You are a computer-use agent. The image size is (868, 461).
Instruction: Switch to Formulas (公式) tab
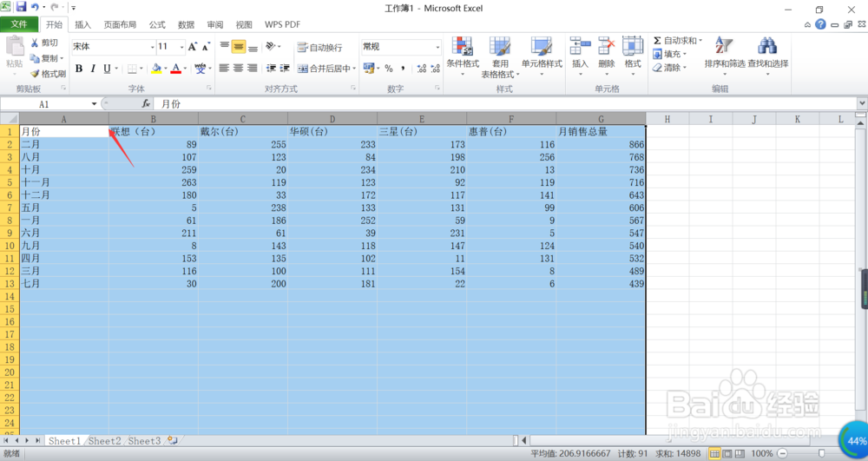pyautogui.click(x=157, y=25)
